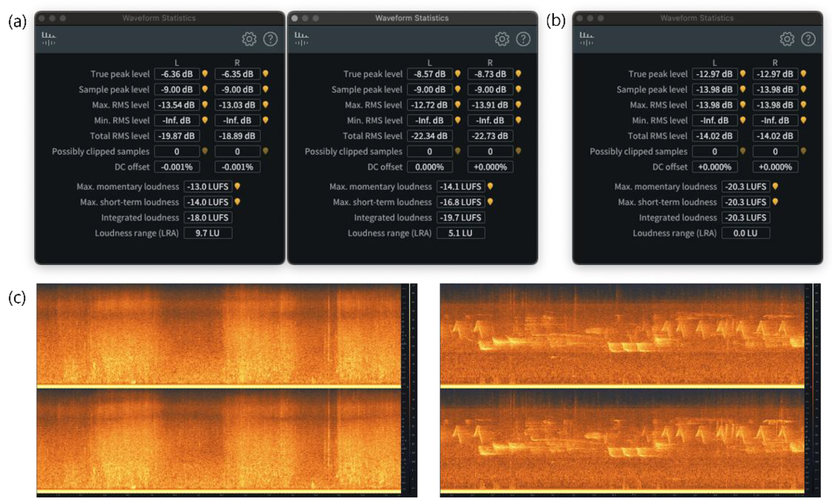The width and height of the screenshot is (832, 504).
Task: Click waveform statistics logo icon in middle window
Action: 301,38
